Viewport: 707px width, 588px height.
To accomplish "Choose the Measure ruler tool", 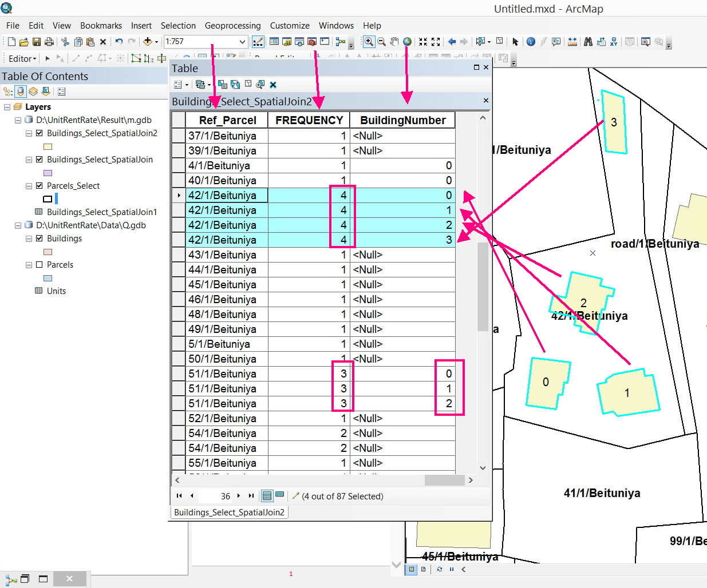I will click(x=572, y=42).
